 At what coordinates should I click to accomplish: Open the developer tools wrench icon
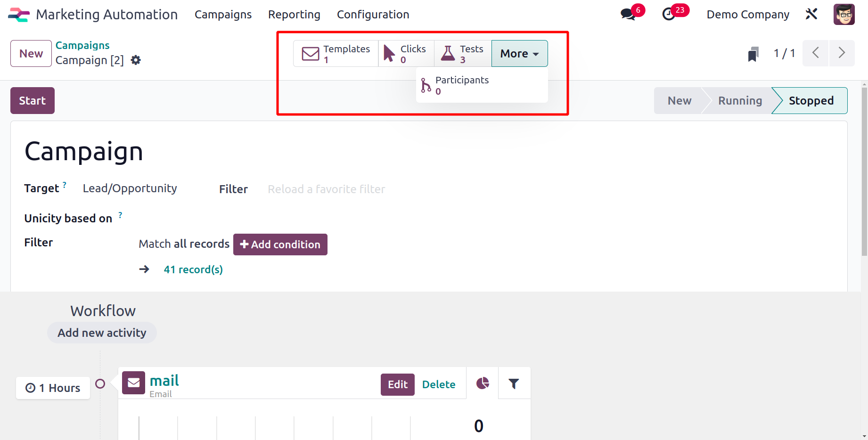point(811,14)
